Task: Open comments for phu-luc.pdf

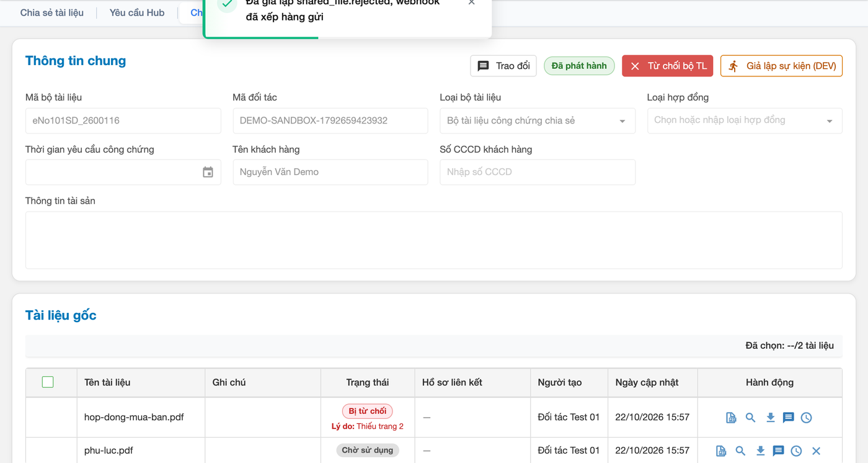Action: pos(778,451)
